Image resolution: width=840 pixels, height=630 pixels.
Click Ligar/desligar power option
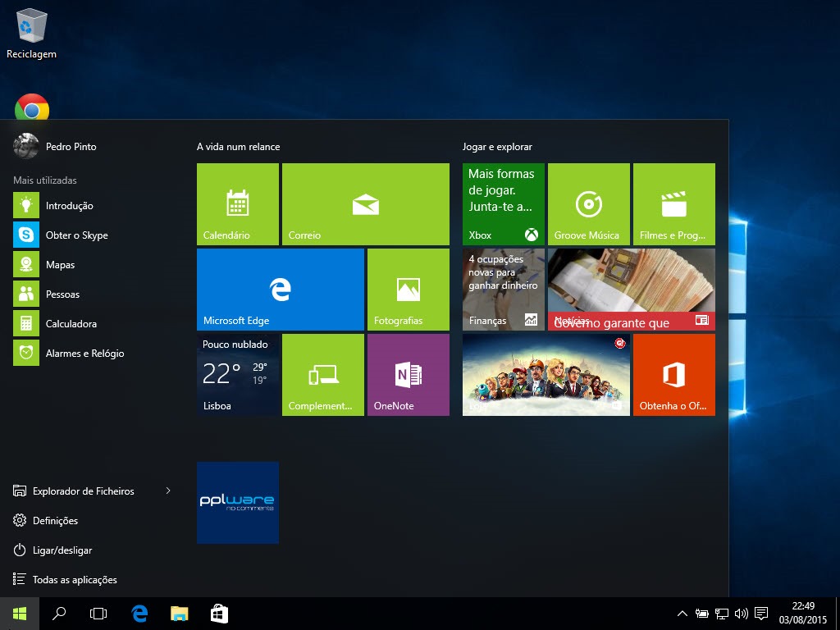point(62,550)
